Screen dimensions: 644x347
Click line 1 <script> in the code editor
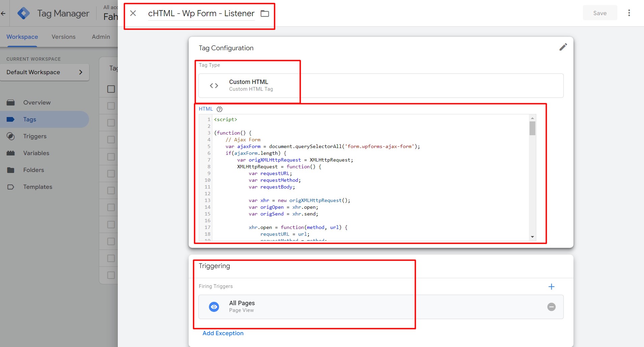point(226,119)
